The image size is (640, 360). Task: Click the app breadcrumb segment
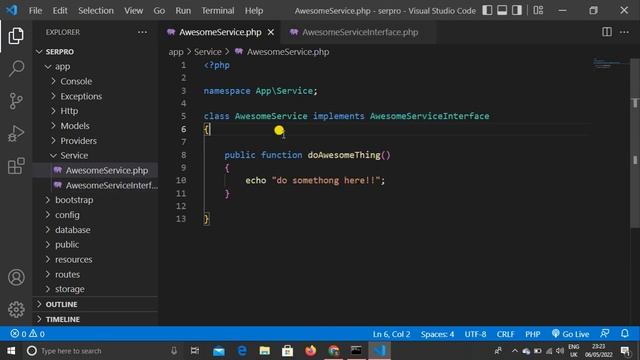coord(176,52)
